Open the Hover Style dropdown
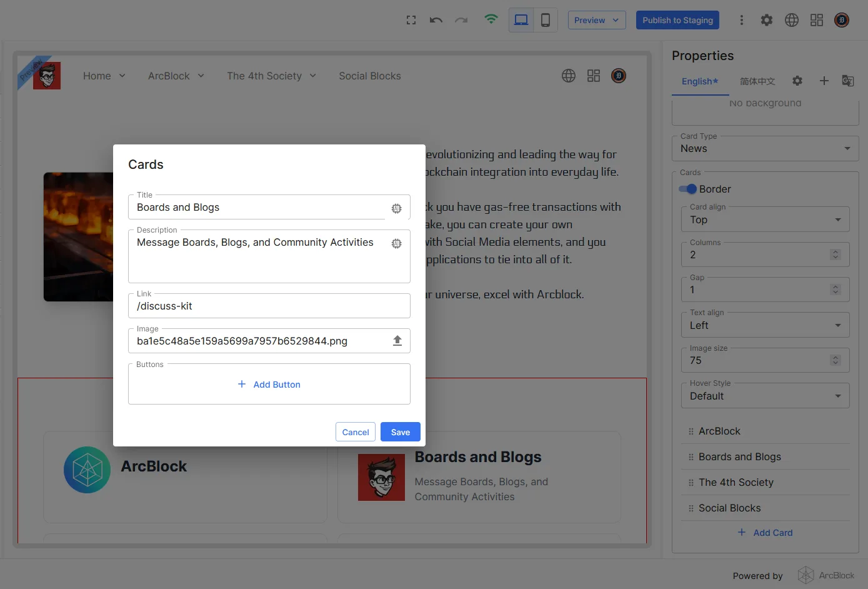This screenshot has width=868, height=589. (766, 396)
